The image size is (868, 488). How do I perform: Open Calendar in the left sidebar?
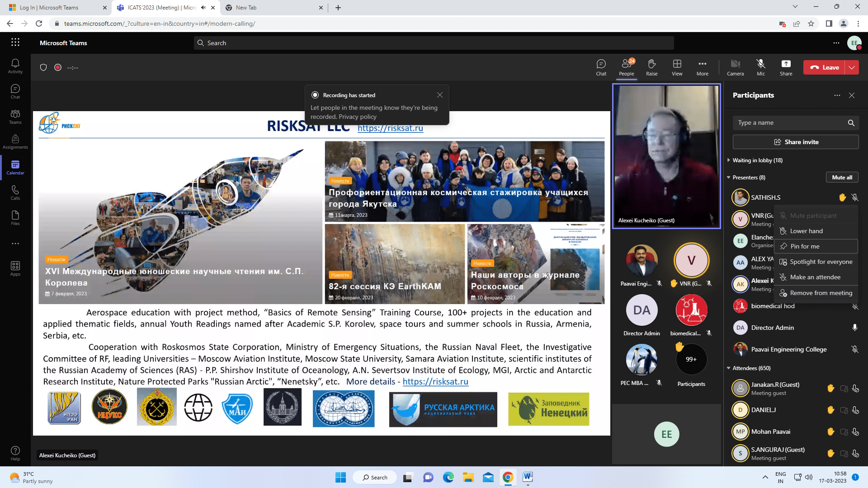(x=15, y=167)
